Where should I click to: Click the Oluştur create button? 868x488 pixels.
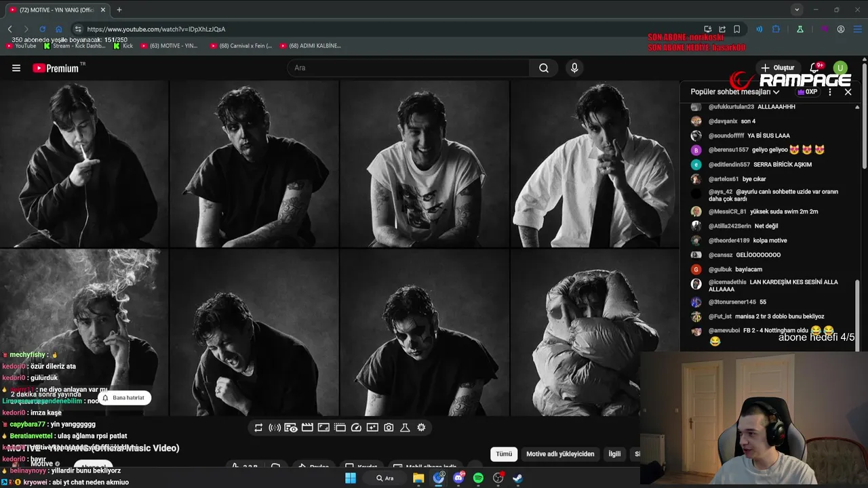[777, 68]
